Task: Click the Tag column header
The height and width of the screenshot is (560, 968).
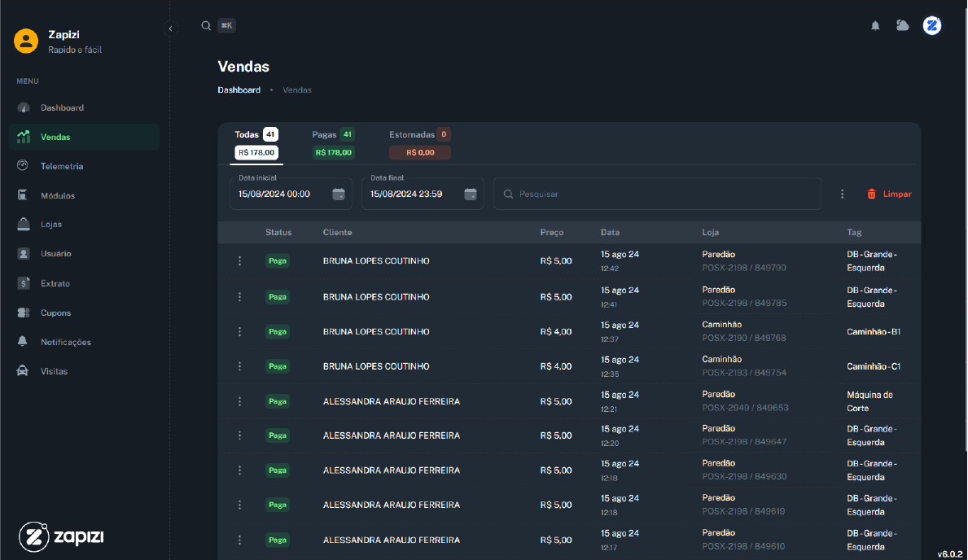Action: pos(854,233)
